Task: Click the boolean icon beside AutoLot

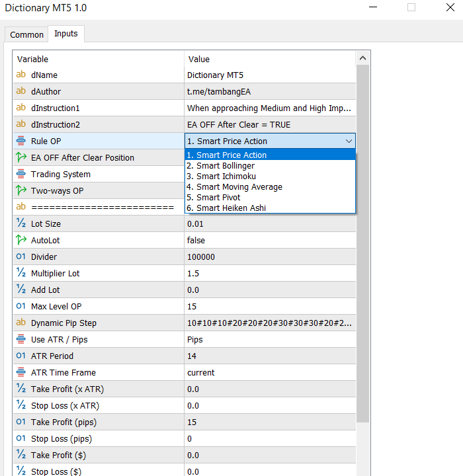Action: (21, 240)
